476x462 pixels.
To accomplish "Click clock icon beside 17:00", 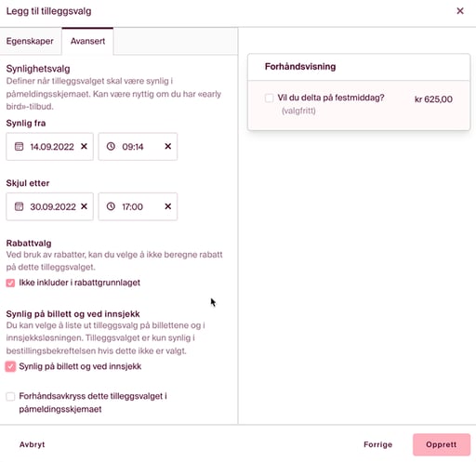I will (x=111, y=206).
